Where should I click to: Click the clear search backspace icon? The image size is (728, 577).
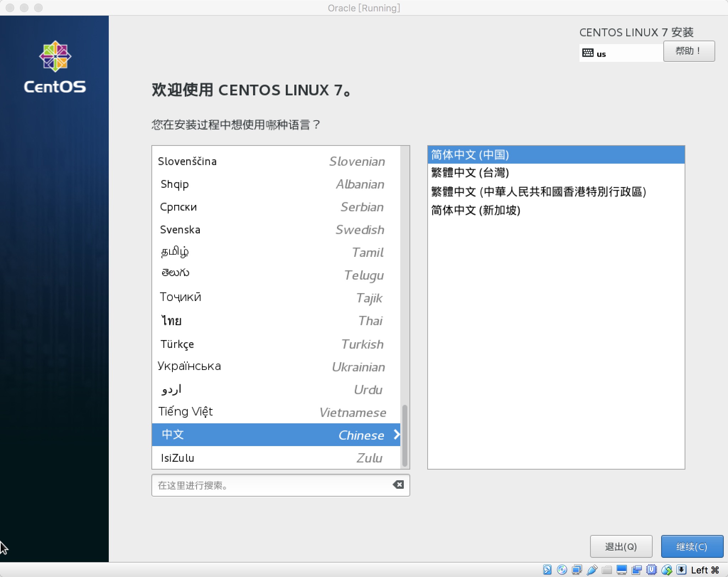(398, 485)
